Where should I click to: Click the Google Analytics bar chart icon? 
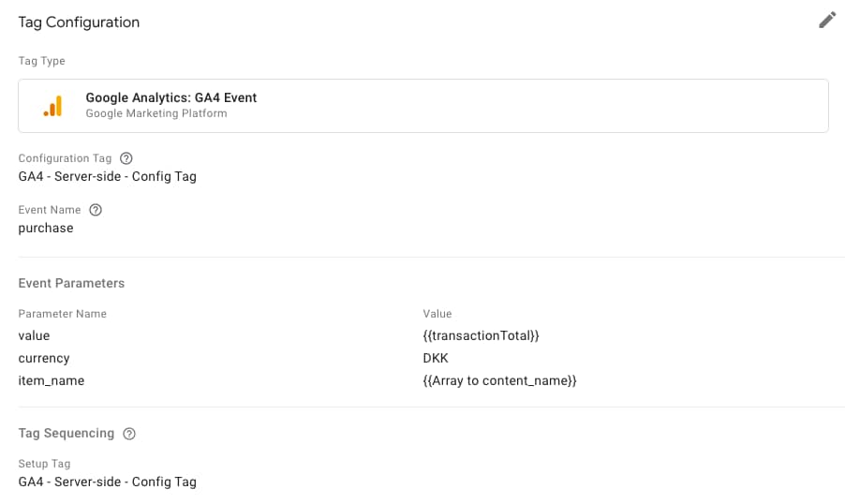pos(52,106)
